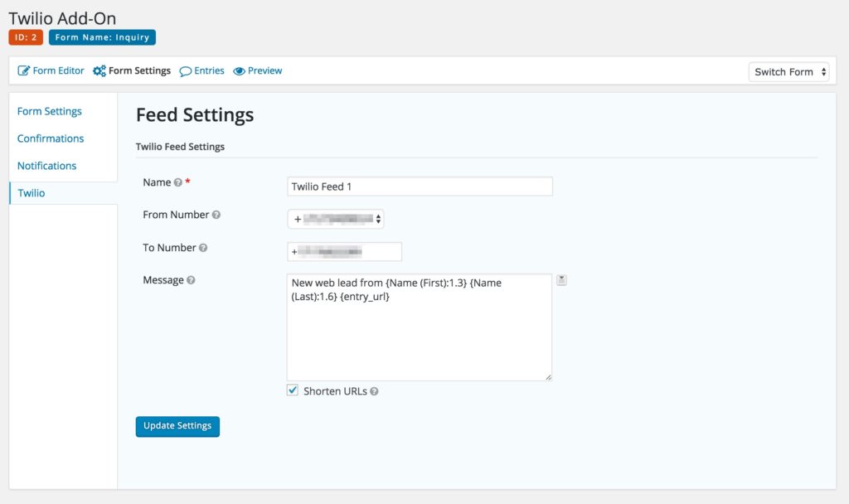Click the ID: 2 badge

click(x=26, y=37)
